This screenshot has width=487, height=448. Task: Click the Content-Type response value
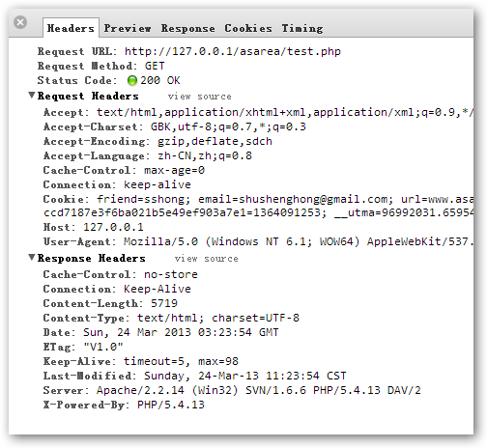coord(218,318)
